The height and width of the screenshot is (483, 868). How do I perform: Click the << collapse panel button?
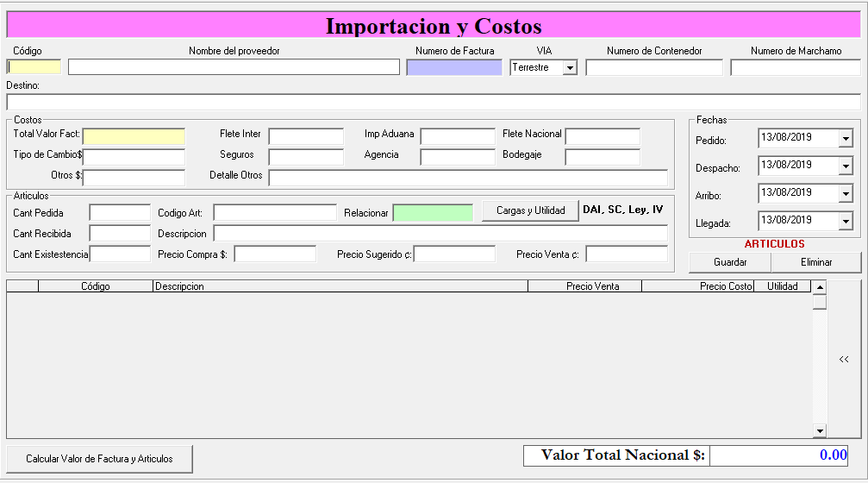[844, 360]
